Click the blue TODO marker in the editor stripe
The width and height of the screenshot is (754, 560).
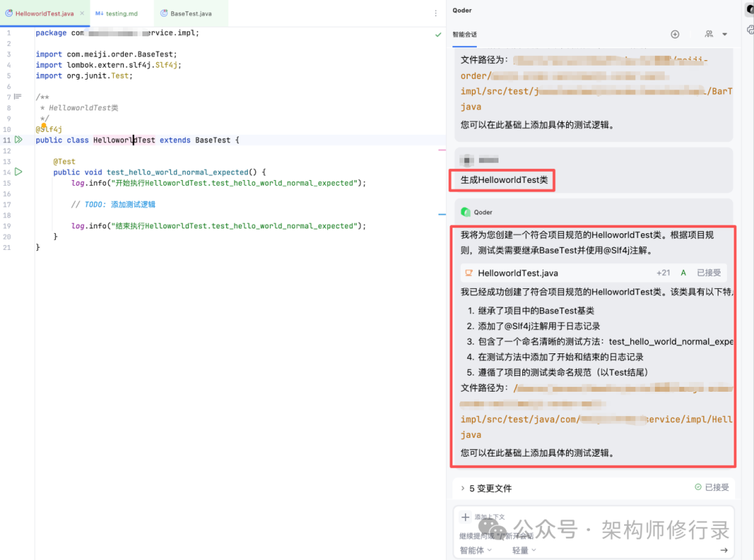(442, 214)
